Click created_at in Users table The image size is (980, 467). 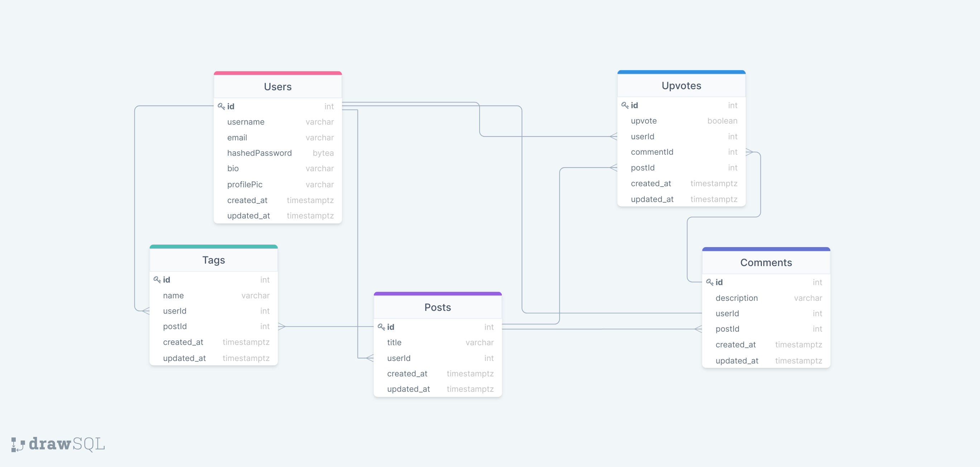coord(278,201)
